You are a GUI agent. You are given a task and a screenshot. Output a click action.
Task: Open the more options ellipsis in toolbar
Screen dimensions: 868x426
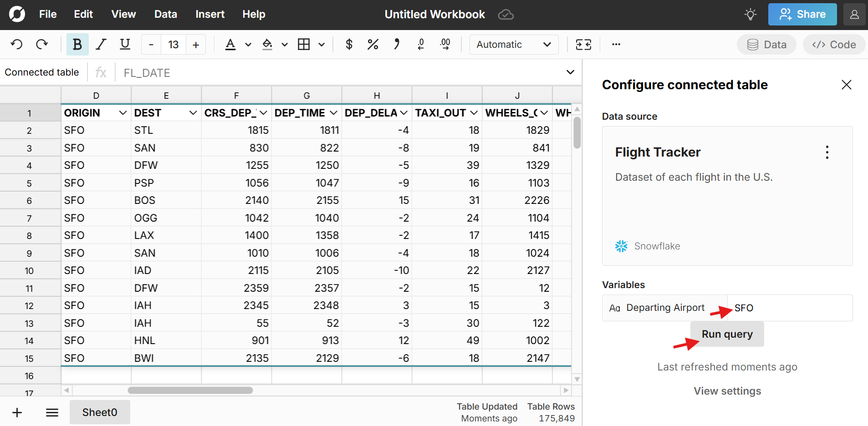[x=616, y=45]
